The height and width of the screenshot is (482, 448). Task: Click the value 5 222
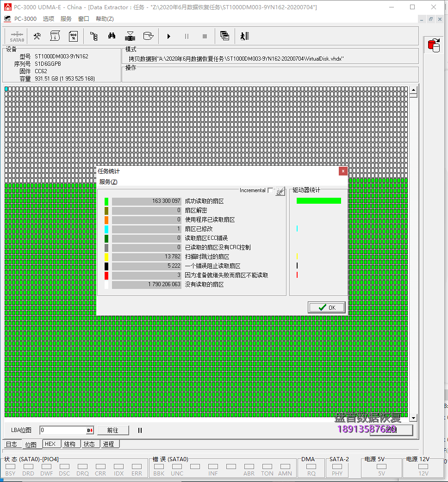[174, 266]
